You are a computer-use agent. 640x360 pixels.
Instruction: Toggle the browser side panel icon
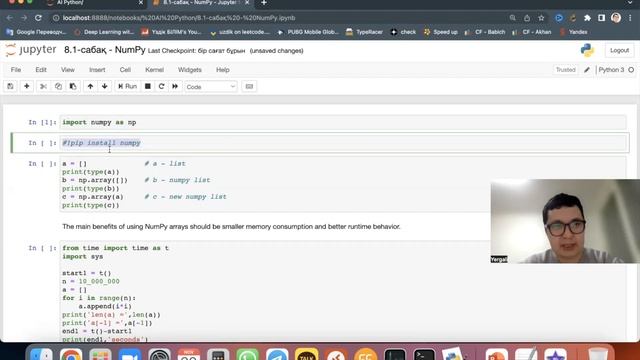click(x=602, y=18)
